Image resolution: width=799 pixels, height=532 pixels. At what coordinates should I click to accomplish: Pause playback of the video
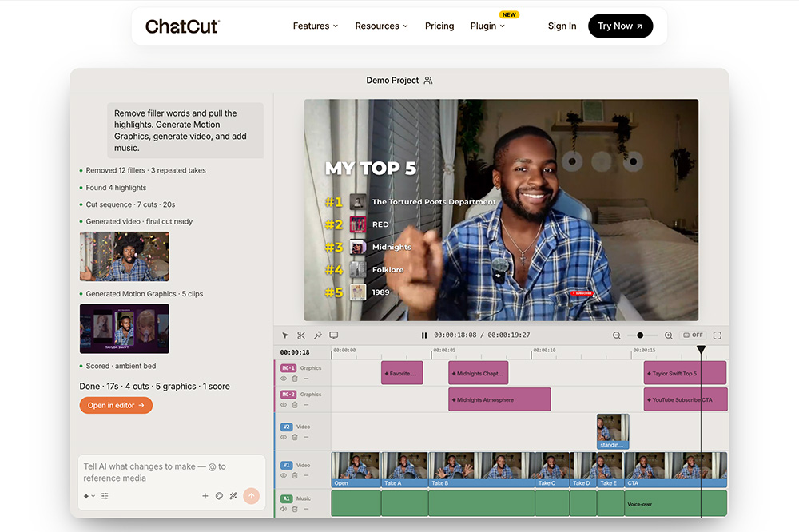(x=424, y=335)
